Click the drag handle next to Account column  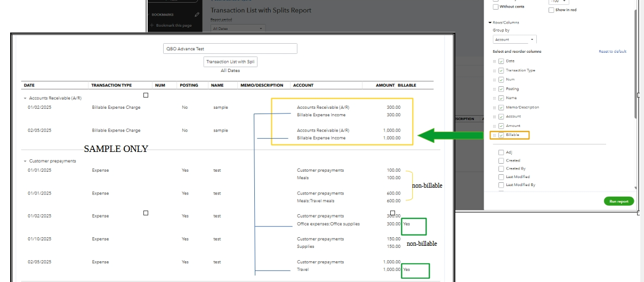click(494, 116)
